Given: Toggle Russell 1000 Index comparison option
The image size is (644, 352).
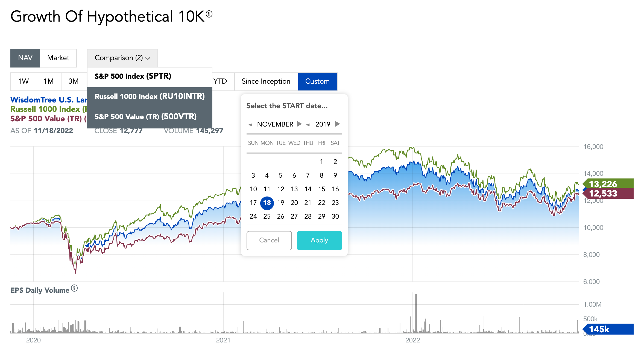Looking at the screenshot, I should [150, 96].
